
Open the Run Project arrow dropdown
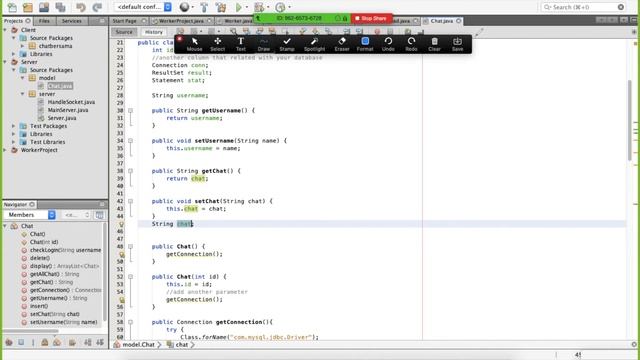click(x=247, y=7)
